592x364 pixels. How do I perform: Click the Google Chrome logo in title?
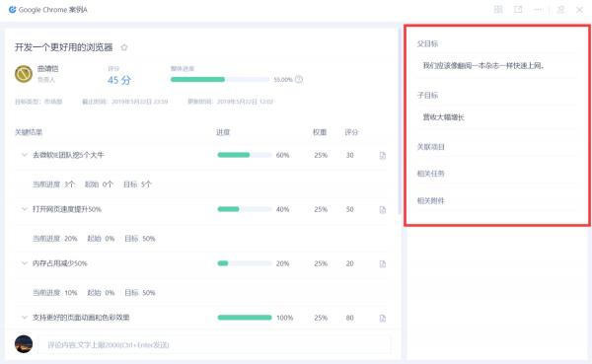point(13,10)
